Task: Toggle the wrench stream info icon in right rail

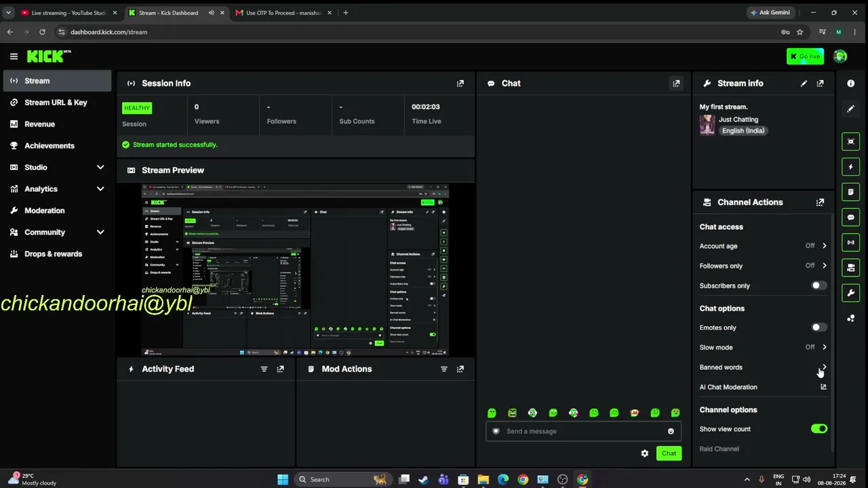Action: point(850,293)
